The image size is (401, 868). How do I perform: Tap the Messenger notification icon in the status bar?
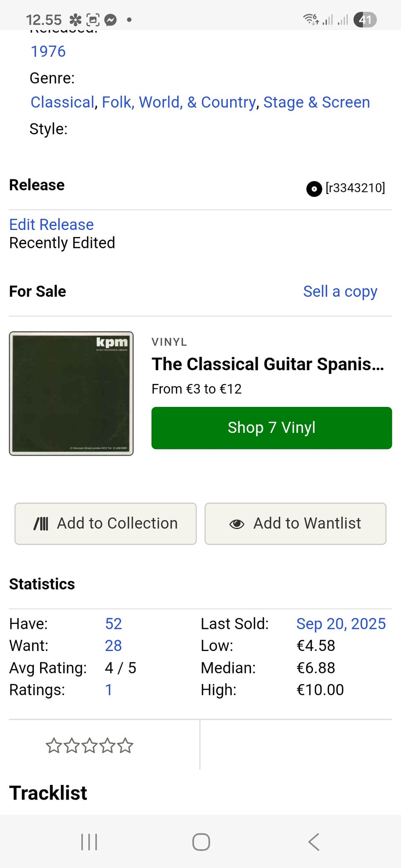[x=110, y=20]
